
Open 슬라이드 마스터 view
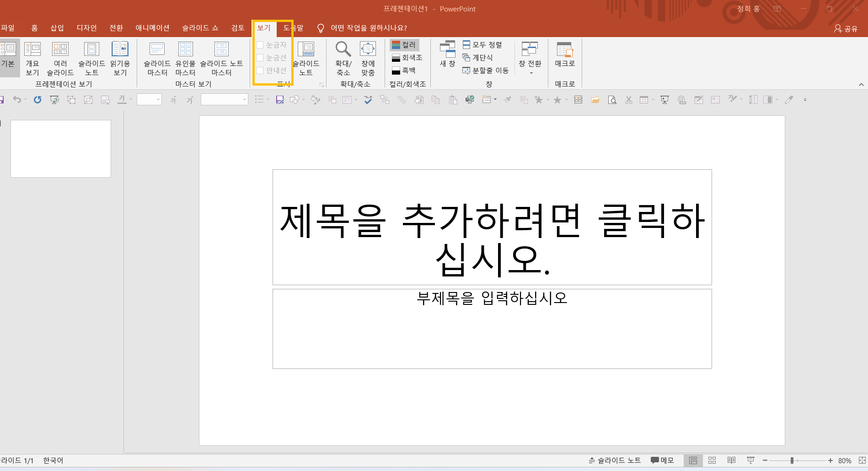click(157, 59)
